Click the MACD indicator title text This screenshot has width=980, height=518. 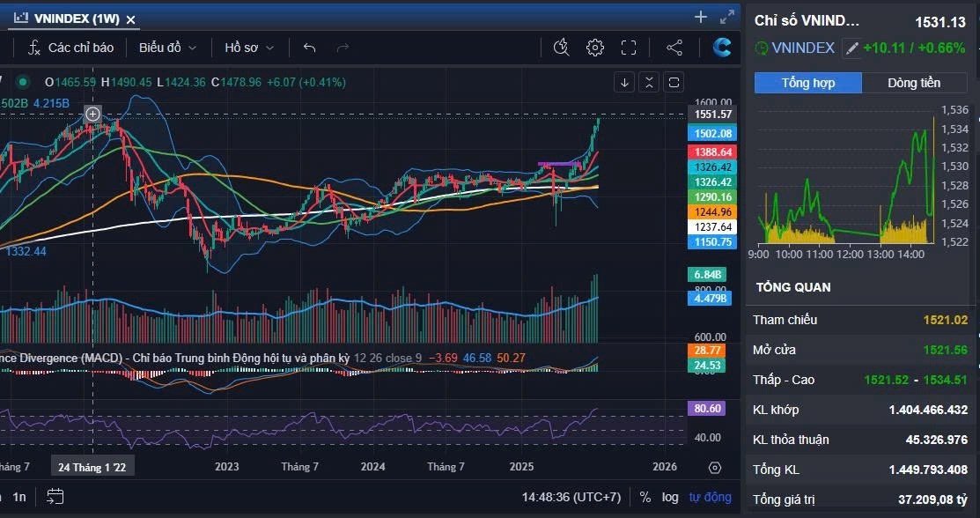173,358
